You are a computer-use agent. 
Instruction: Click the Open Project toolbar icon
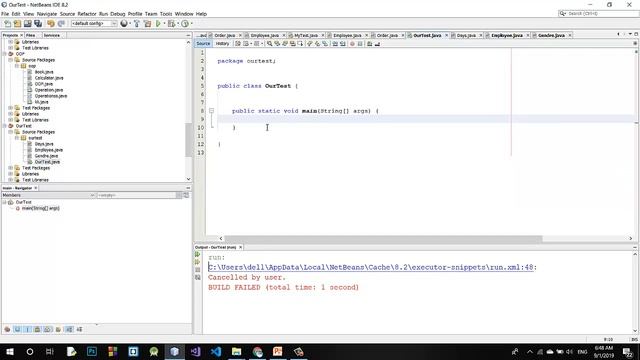click(x=28, y=24)
